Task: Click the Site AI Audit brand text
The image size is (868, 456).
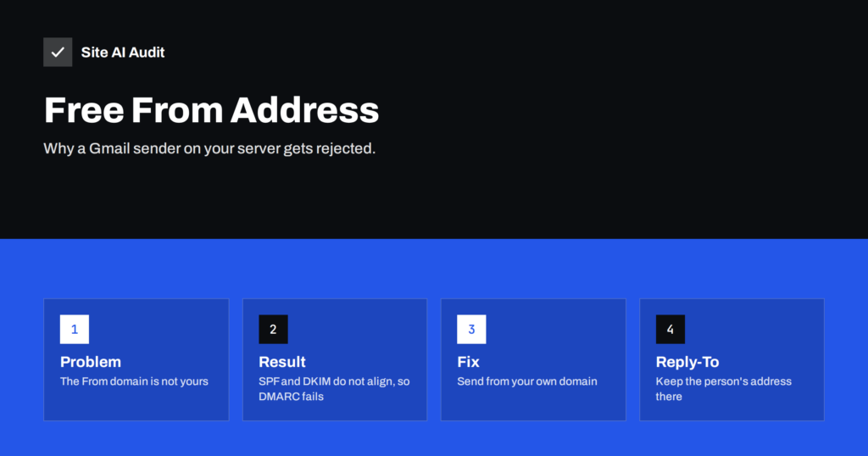Action: [x=123, y=52]
